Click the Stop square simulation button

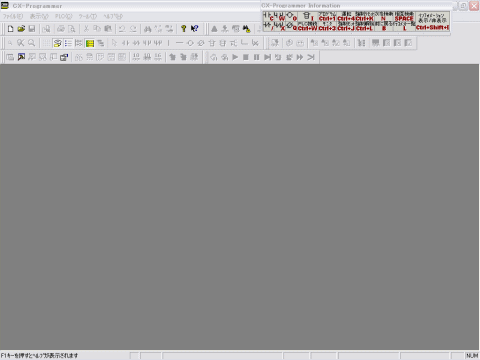click(x=246, y=57)
